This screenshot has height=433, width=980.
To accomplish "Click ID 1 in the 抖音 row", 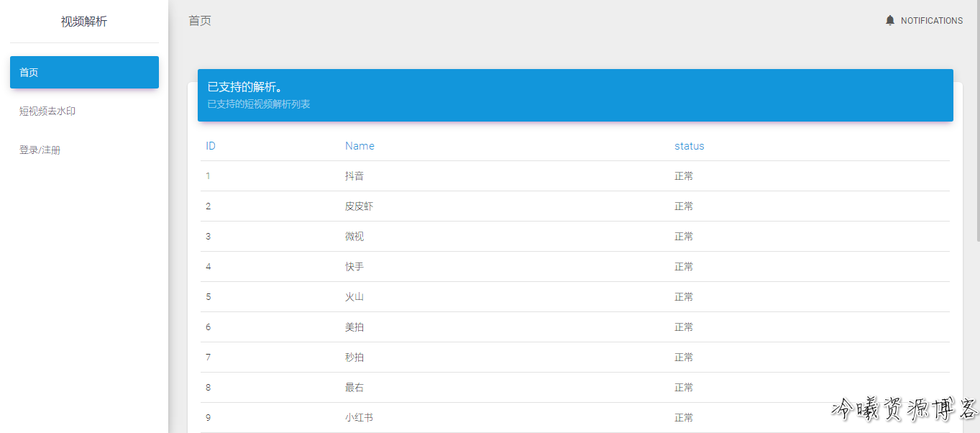I will click(209, 176).
